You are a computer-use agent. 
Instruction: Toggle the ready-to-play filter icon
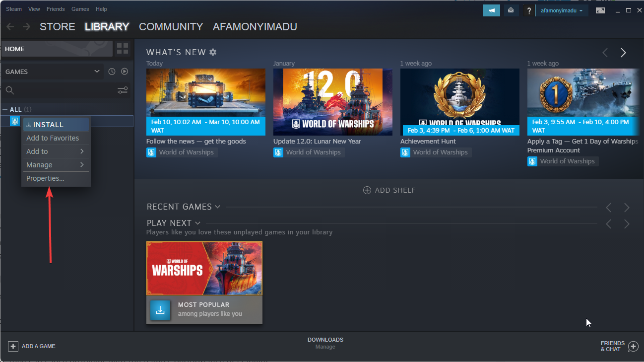(x=125, y=72)
